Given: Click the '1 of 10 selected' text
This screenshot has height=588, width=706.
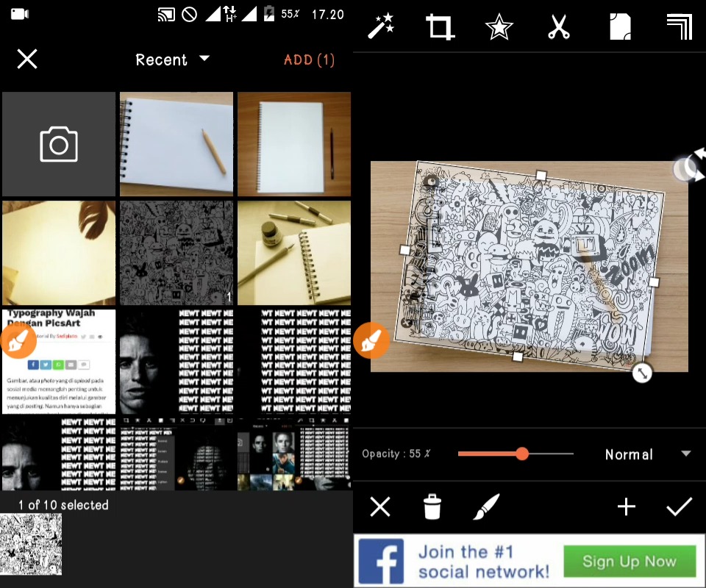Looking at the screenshot, I should (63, 505).
